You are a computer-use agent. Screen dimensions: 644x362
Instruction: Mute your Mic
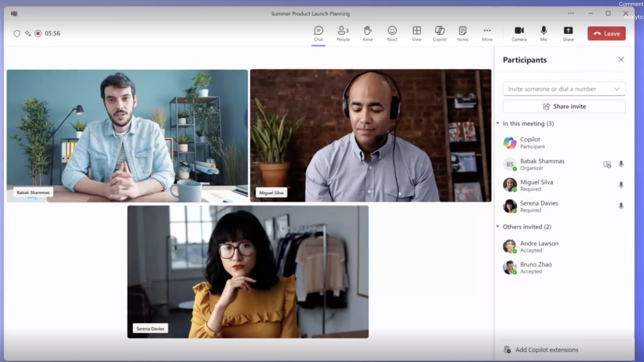(543, 33)
